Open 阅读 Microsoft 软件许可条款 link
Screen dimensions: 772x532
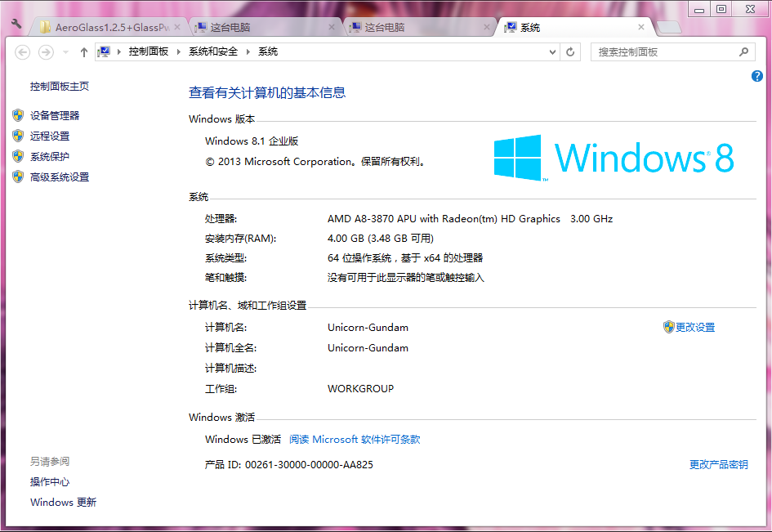(x=355, y=440)
